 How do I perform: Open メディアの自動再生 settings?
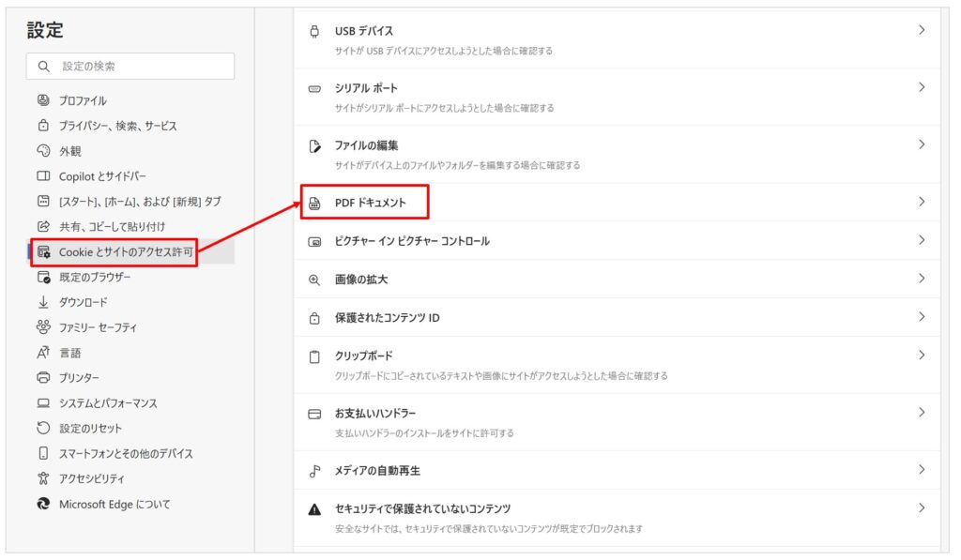coord(618,471)
